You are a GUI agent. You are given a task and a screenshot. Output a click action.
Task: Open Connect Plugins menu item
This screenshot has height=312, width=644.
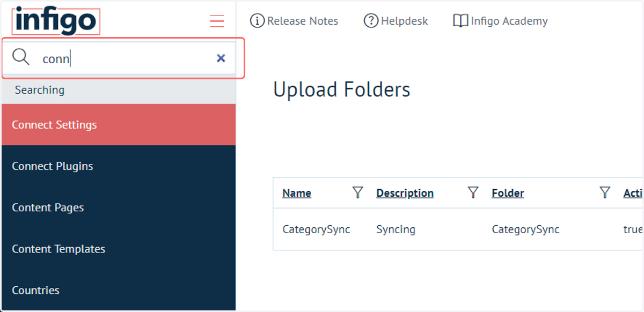tap(119, 166)
